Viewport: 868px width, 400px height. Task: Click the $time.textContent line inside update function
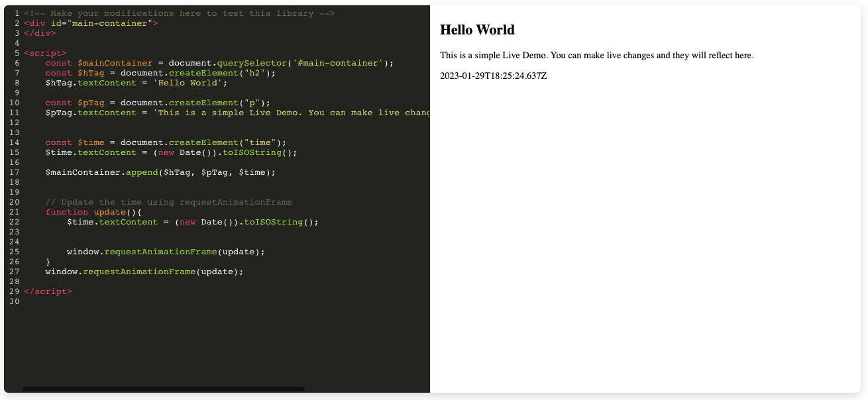pyautogui.click(x=193, y=222)
